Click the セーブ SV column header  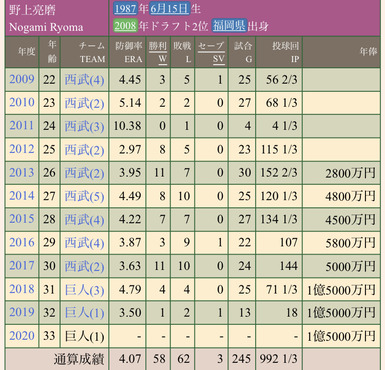point(211,52)
